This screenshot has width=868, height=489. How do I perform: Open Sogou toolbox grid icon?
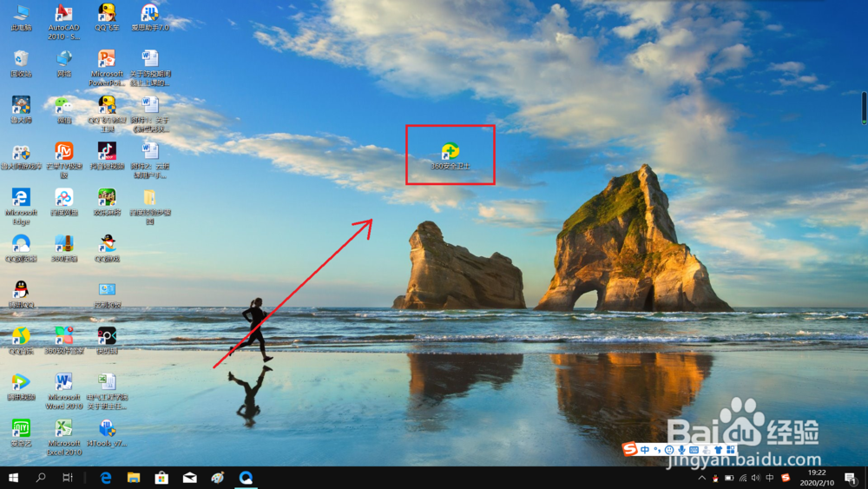(x=731, y=450)
